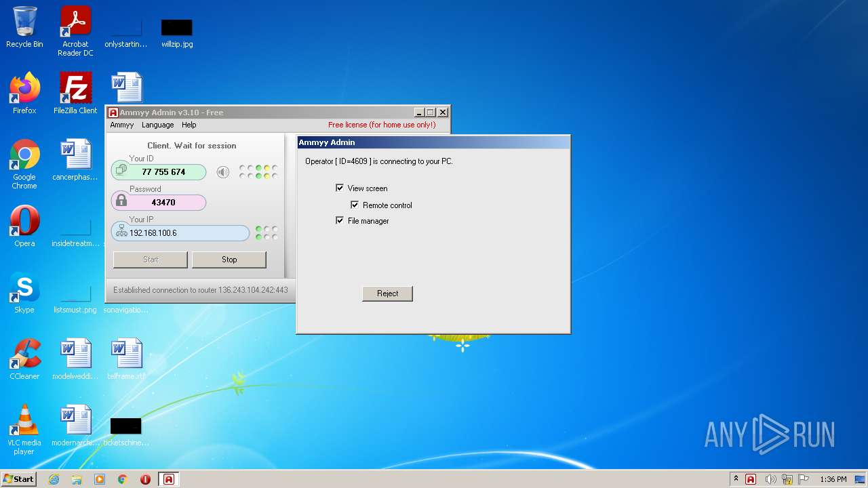The height and width of the screenshot is (488, 868).
Task: Open Google Chrome desktop shortcut
Action: coord(24,164)
